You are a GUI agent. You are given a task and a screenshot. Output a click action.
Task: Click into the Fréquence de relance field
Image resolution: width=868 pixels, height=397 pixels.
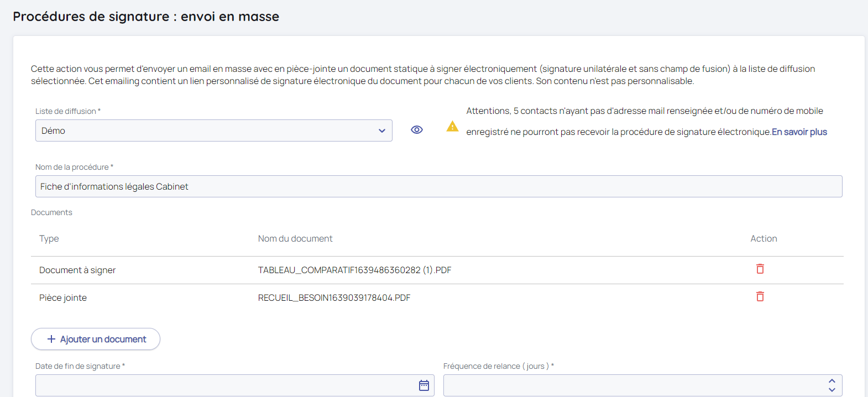click(630, 385)
